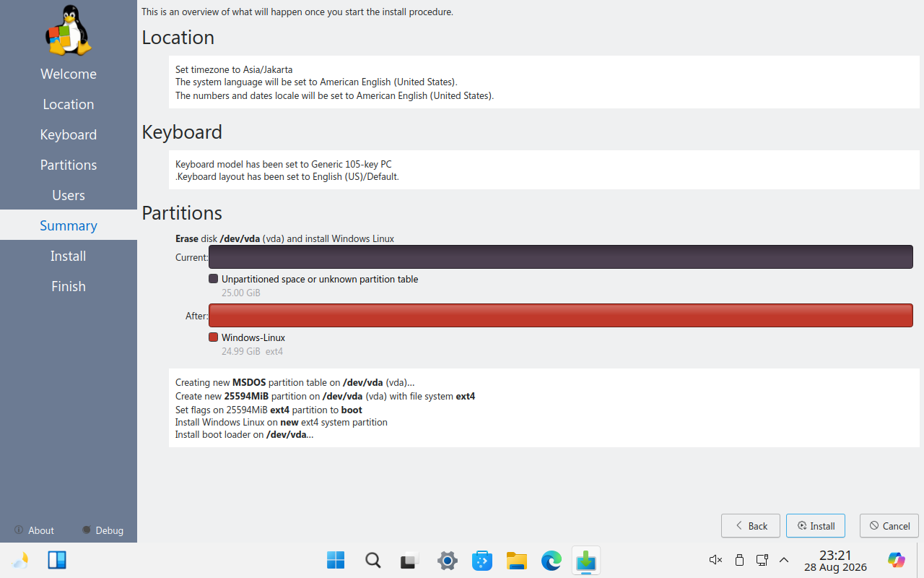Image resolution: width=924 pixels, height=578 pixels.
Task: Go to the Keyboard step
Action: 69,134
